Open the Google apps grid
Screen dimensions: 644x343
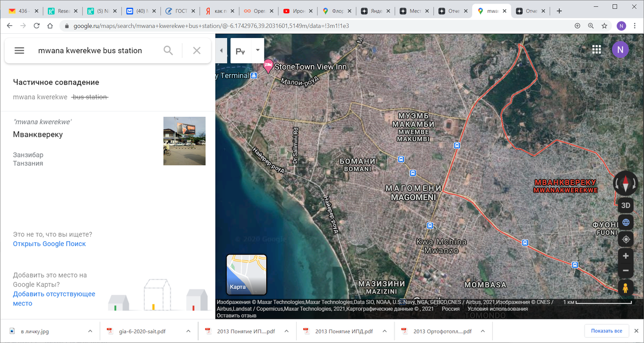[596, 50]
